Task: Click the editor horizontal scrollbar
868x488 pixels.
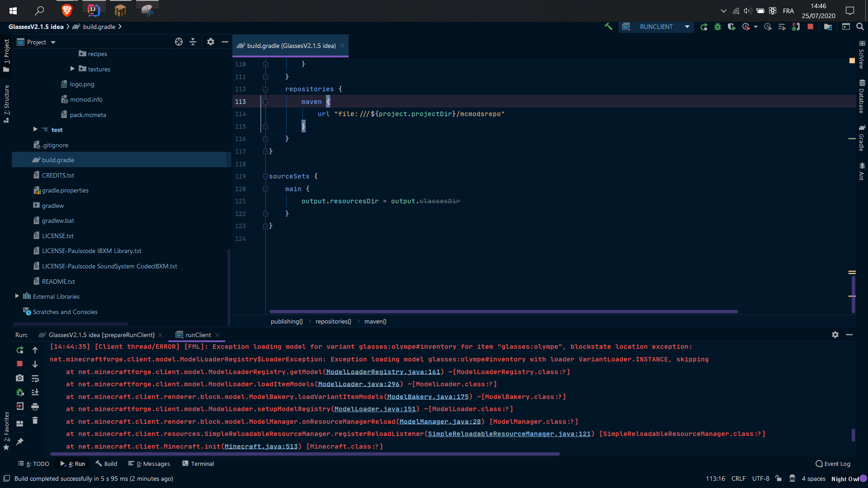Action: [503, 311]
